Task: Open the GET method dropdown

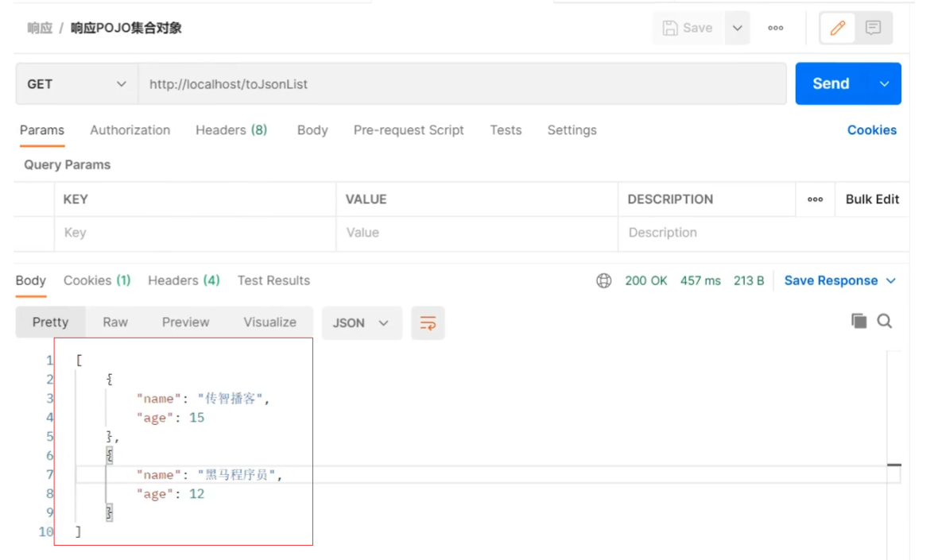Action: [77, 84]
